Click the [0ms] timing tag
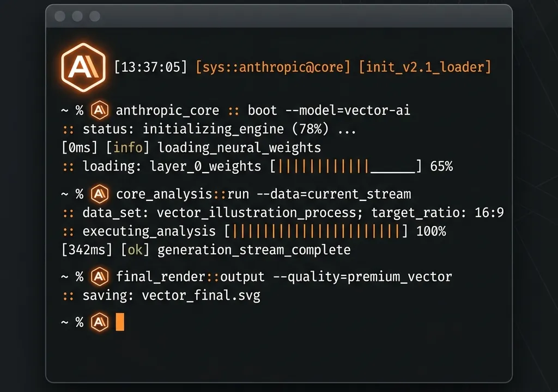The image size is (558, 392). coord(80,147)
